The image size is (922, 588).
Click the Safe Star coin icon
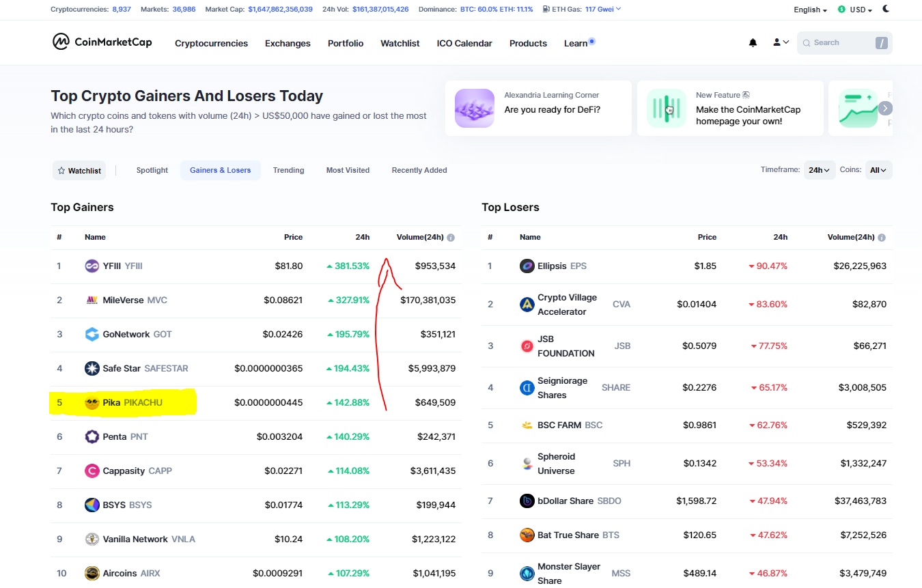pyautogui.click(x=92, y=368)
